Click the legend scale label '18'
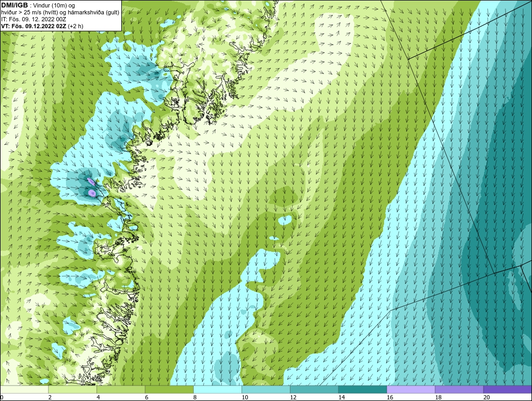This screenshot has width=532, height=401. (x=438, y=397)
